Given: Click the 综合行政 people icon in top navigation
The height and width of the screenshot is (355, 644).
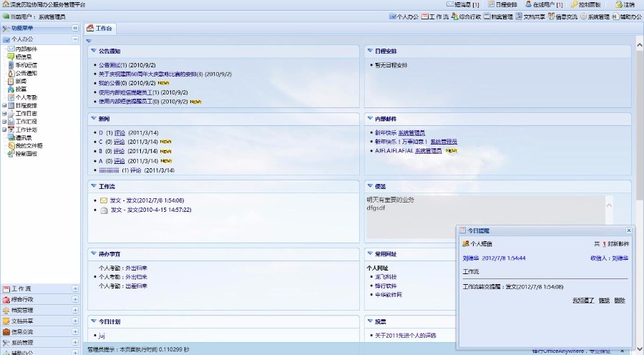Looking at the screenshot, I should [x=454, y=16].
